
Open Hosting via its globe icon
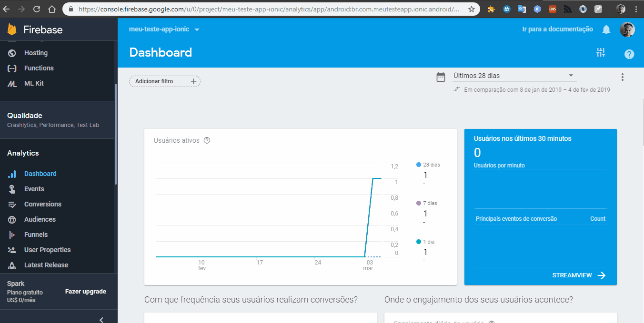(12, 53)
